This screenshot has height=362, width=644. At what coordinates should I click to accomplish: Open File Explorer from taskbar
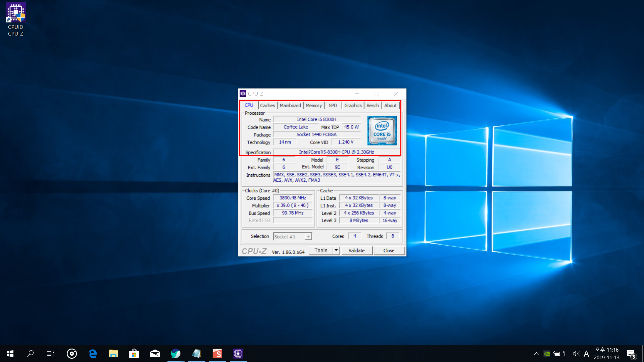click(113, 353)
